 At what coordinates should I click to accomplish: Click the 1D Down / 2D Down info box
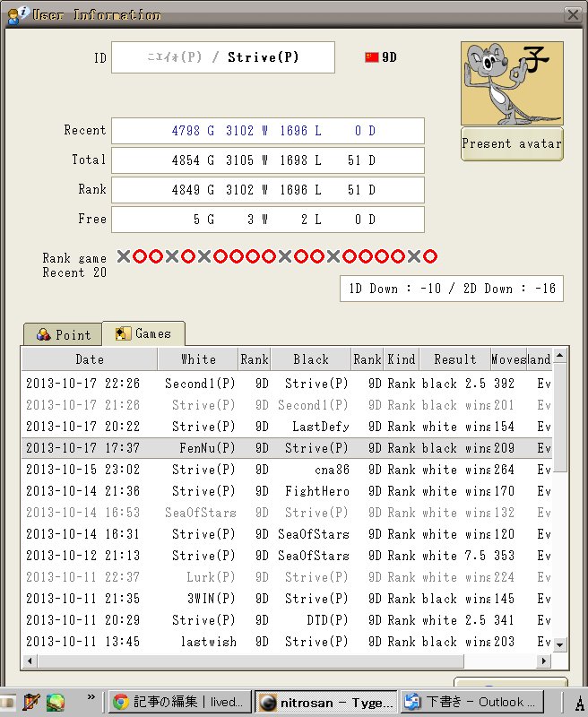tap(452, 289)
